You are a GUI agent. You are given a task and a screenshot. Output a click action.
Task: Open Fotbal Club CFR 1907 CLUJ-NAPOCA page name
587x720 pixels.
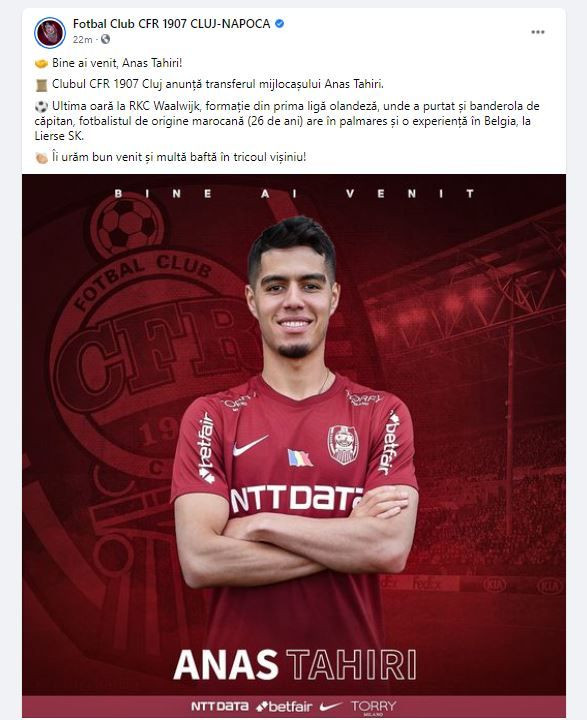171,24
